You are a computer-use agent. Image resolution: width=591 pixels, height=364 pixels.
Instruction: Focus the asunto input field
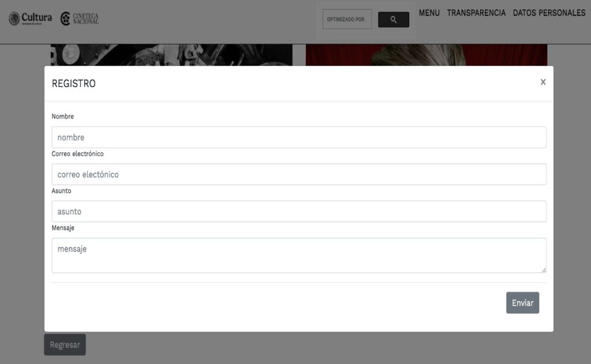[x=299, y=211]
